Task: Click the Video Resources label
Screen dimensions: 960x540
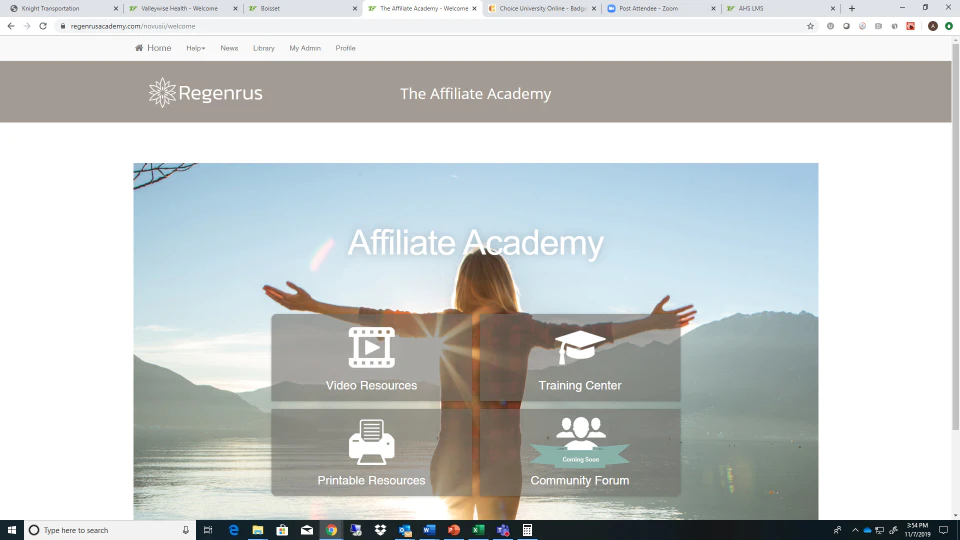Action: pyautogui.click(x=372, y=385)
